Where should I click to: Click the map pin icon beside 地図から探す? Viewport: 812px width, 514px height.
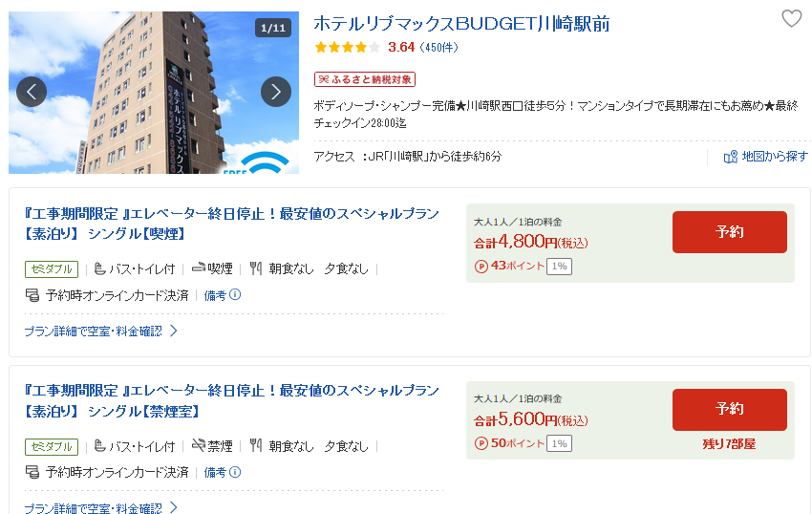click(730, 157)
